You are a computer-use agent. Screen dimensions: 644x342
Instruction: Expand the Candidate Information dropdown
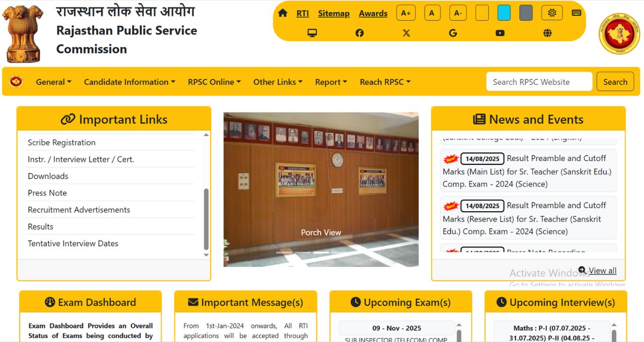tap(130, 82)
